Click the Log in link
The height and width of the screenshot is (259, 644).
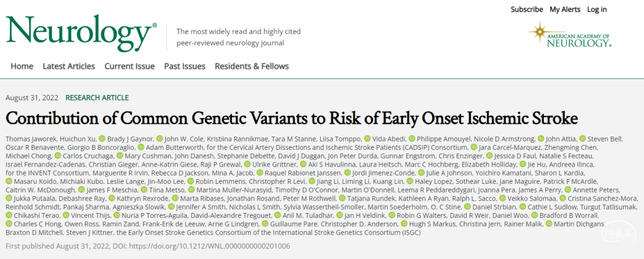click(597, 10)
